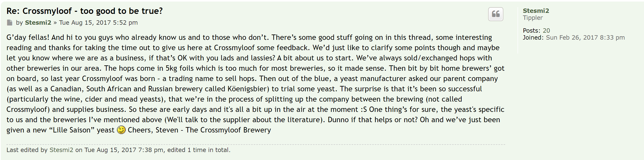Click the "G'day fellas!" opening text
644x160 pixels.
(28, 37)
